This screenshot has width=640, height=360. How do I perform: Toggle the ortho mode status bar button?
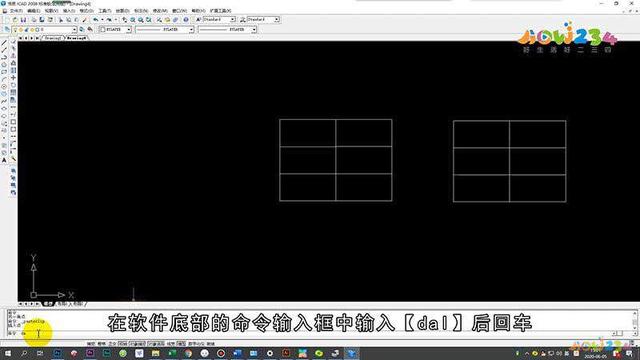112,344
